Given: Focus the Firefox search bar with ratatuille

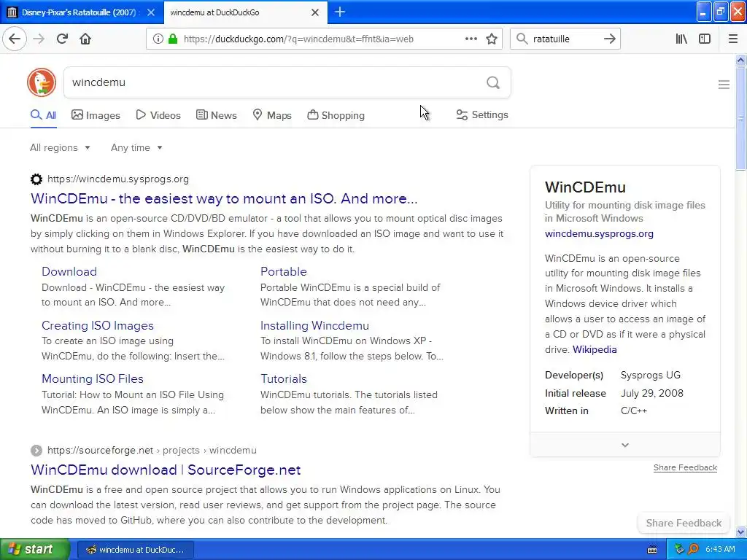Looking at the screenshot, I should coord(565,39).
